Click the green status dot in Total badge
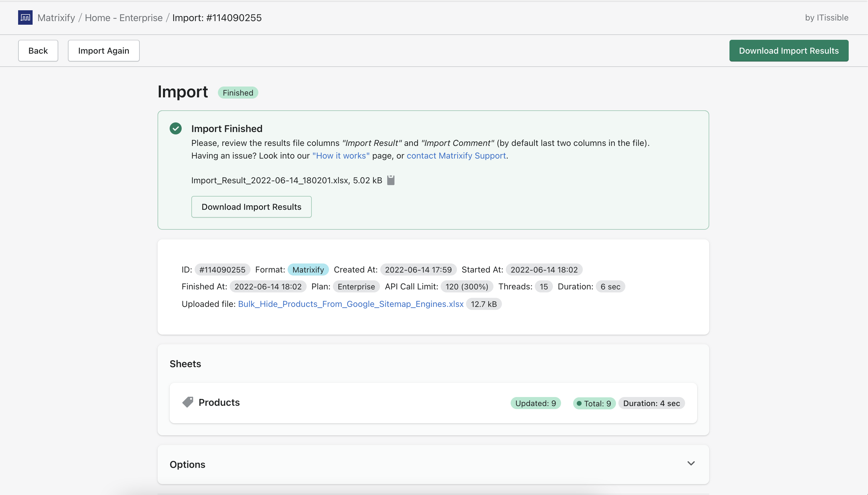868x495 pixels. pos(579,403)
